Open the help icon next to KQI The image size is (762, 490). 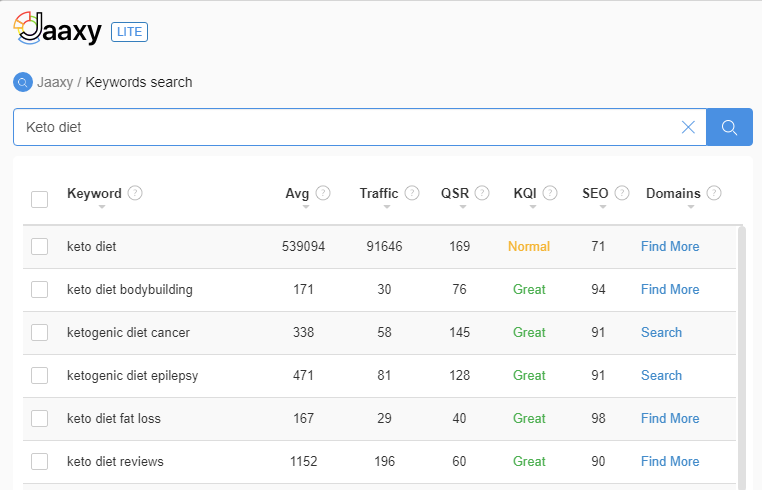tap(550, 193)
